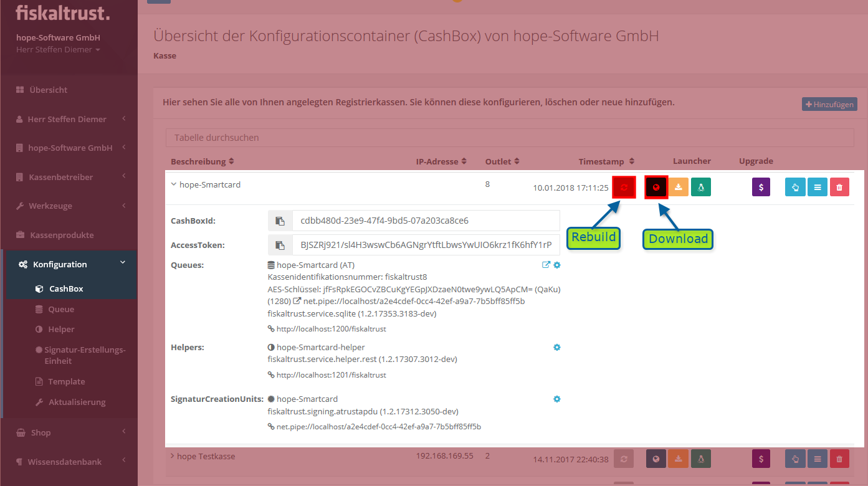Sort table by IP-Adresse column

(441, 161)
